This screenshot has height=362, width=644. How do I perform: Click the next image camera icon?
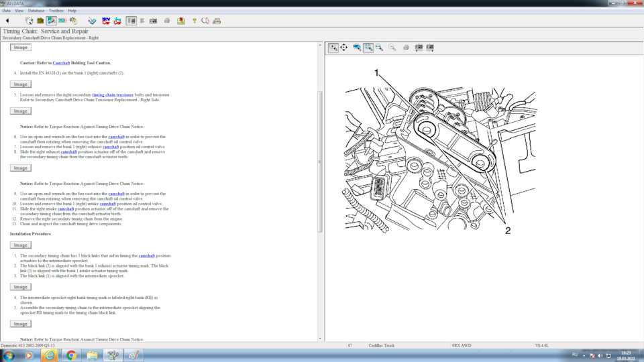[430, 48]
